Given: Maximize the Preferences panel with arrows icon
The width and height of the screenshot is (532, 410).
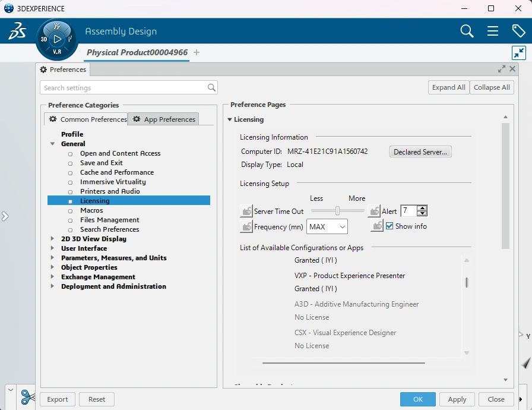Looking at the screenshot, I should click(502, 69).
